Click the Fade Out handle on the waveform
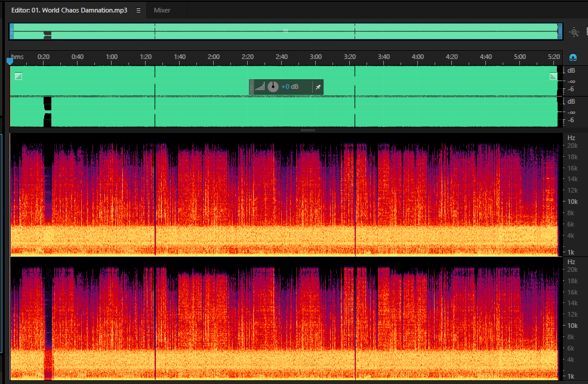588x384 pixels. tap(553, 76)
